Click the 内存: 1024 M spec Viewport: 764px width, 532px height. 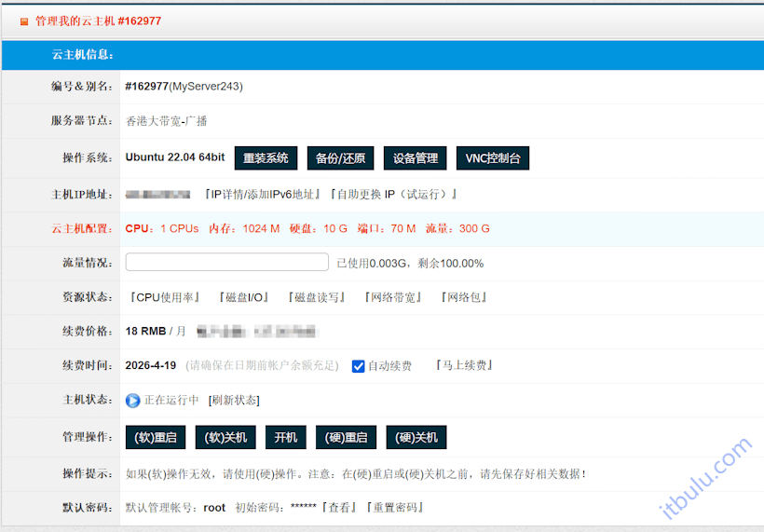point(244,228)
